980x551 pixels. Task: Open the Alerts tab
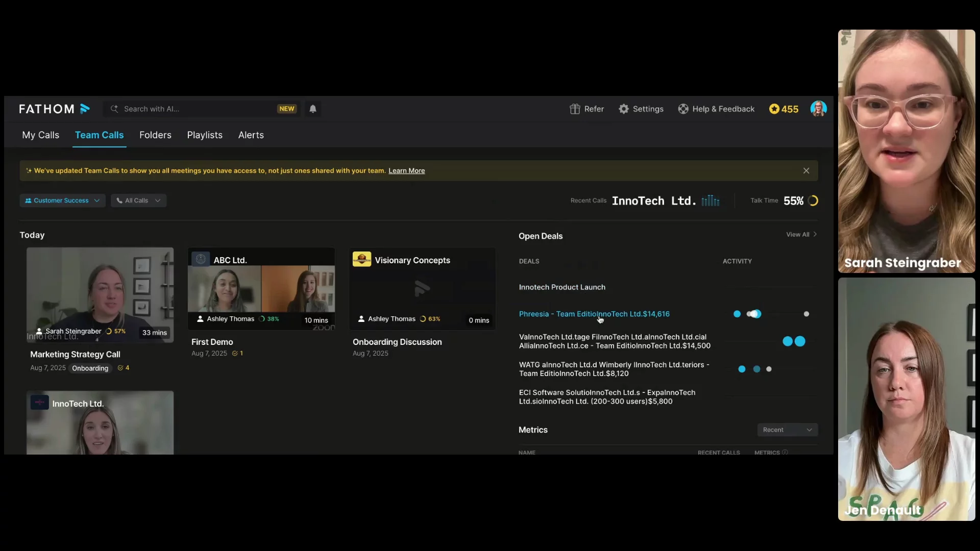pyautogui.click(x=251, y=135)
